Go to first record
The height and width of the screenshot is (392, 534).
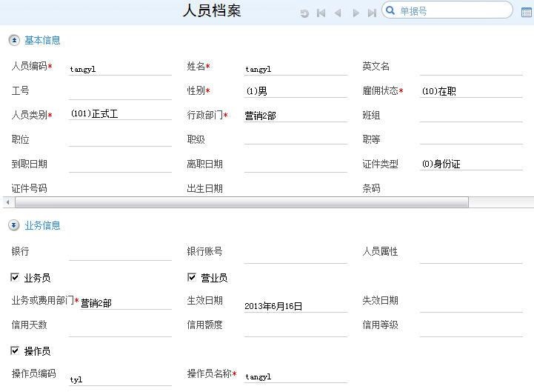[x=321, y=13]
